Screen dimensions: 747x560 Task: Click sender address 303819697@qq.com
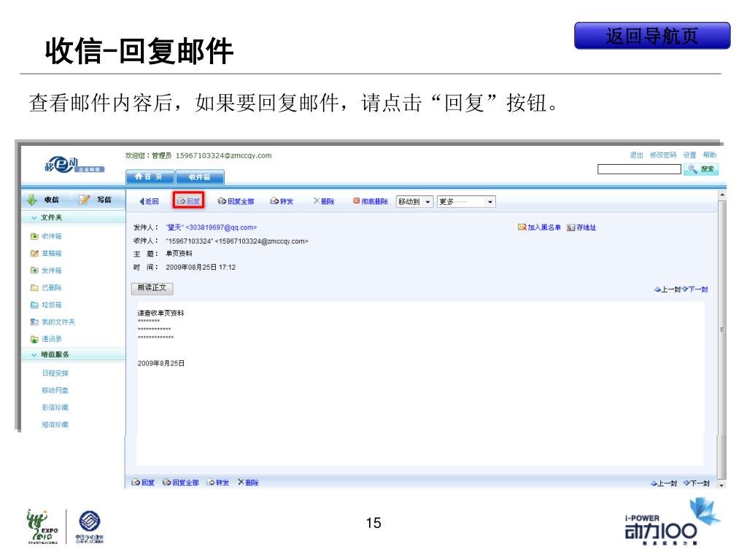point(221,227)
